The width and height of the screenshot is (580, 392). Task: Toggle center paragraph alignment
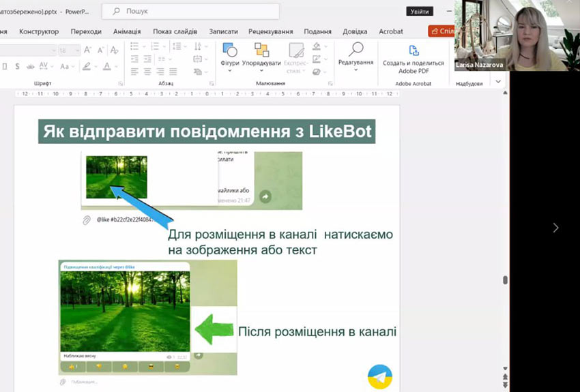tap(147, 72)
